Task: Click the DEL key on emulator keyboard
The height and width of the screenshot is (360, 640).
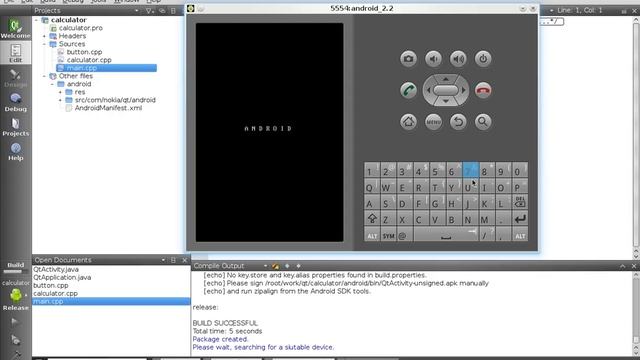Action: pyautogui.click(x=520, y=202)
